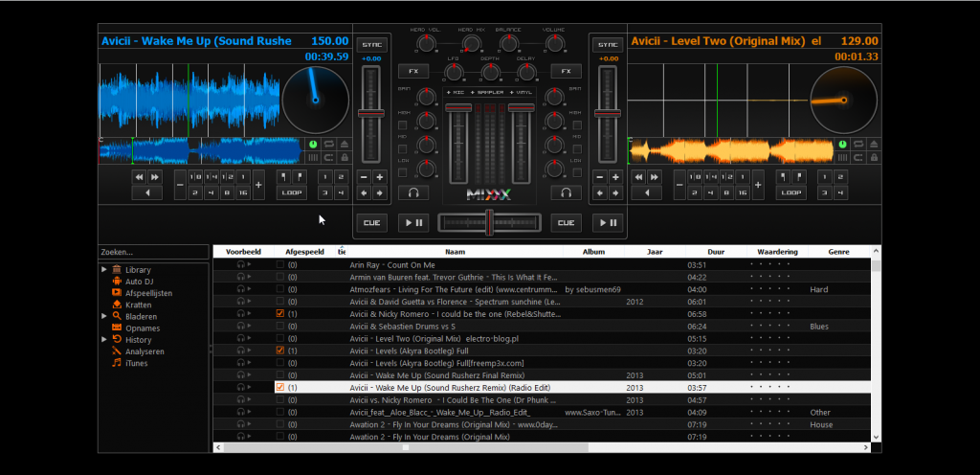Toggle left channel HIGH kill checkbox
The height and width of the screenshot is (475, 980).
(403, 125)
